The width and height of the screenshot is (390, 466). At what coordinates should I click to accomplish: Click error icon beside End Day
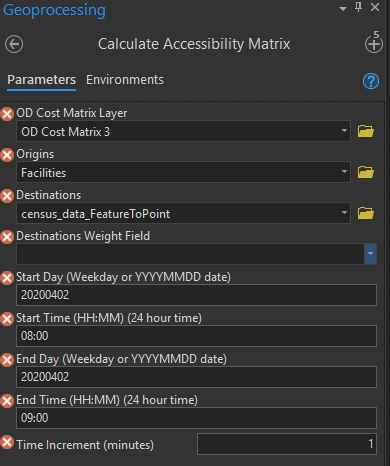7,360
